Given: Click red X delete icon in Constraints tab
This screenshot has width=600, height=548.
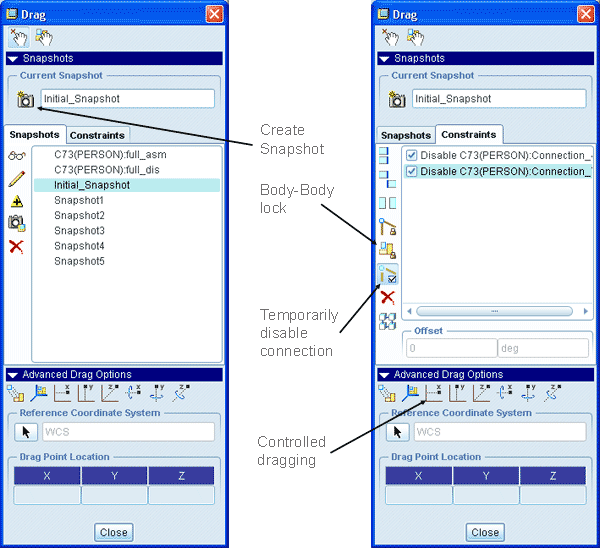Looking at the screenshot, I should [388, 297].
